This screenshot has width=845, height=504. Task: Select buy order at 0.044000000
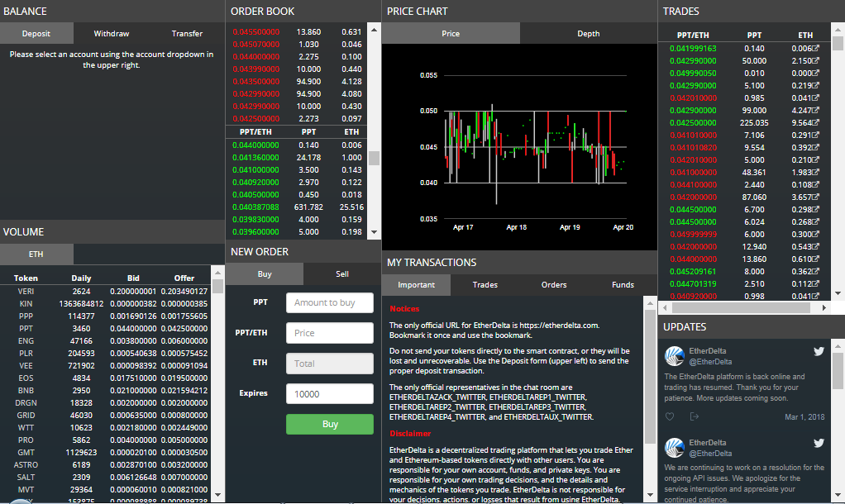[x=297, y=145]
